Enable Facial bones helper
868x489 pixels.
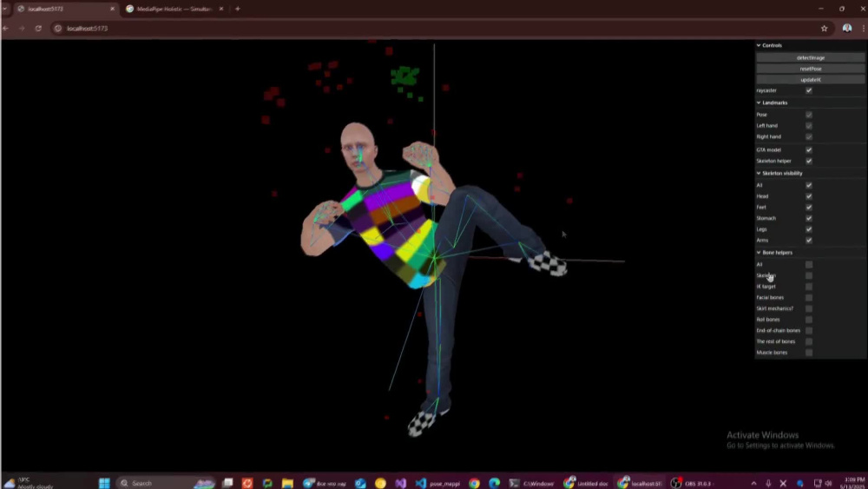809,297
